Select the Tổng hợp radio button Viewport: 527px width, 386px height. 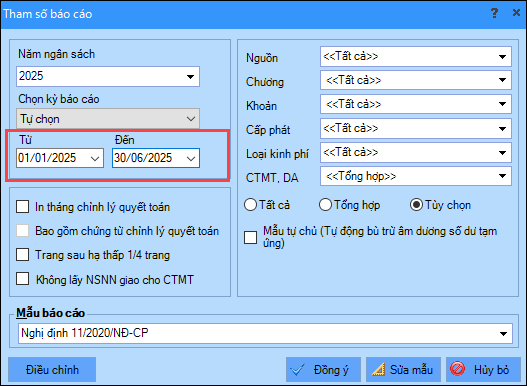325,205
